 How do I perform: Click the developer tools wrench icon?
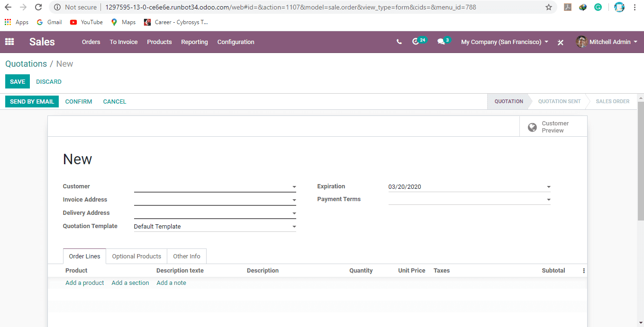(561, 42)
